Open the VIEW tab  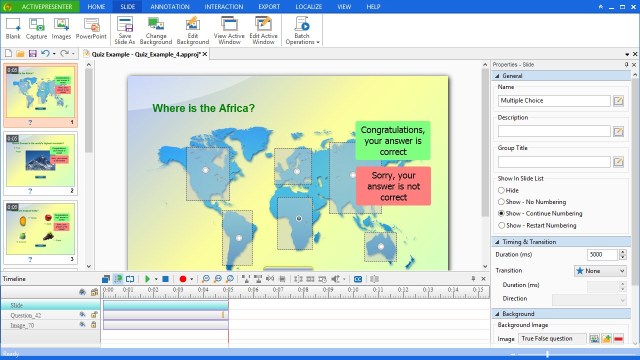pos(344,7)
